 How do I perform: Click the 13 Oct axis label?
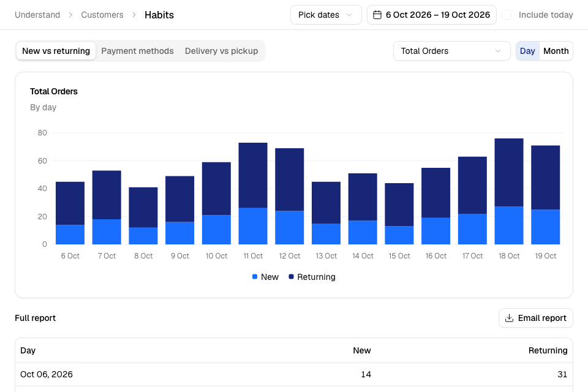(x=326, y=256)
